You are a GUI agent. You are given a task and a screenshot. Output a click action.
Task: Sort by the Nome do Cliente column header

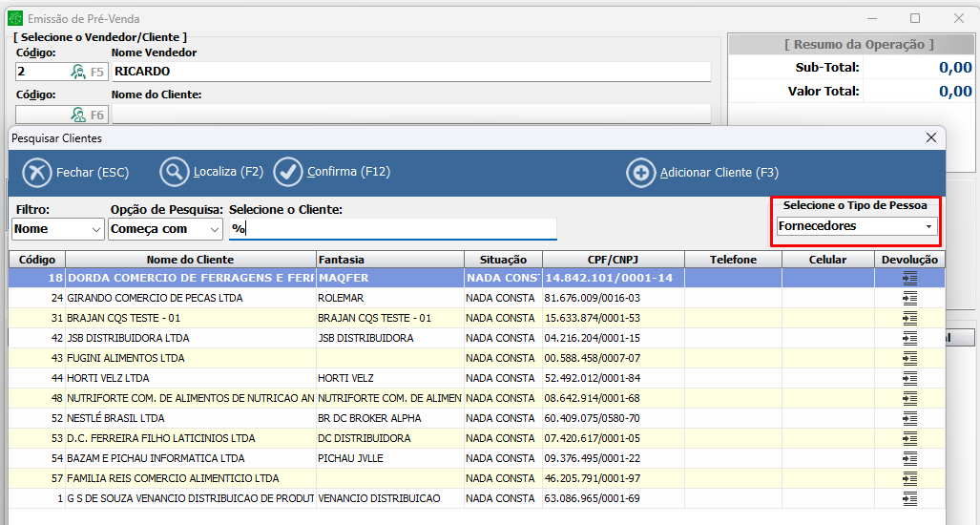(x=190, y=260)
